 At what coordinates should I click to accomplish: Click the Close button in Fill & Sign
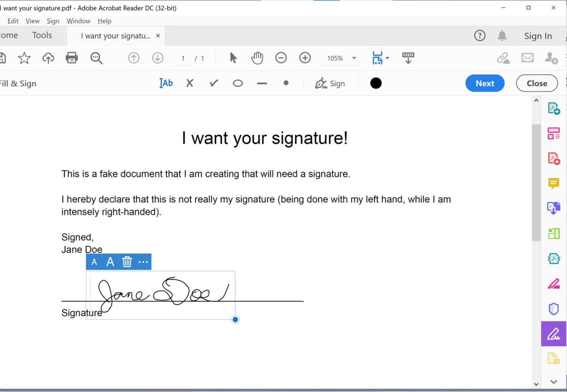tap(537, 83)
